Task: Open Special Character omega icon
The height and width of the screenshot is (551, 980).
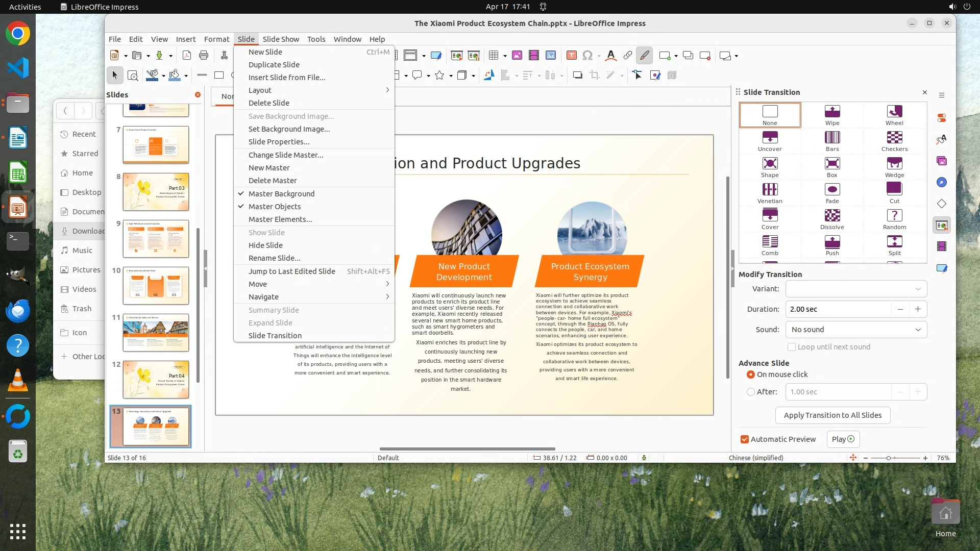Action: pos(587,56)
